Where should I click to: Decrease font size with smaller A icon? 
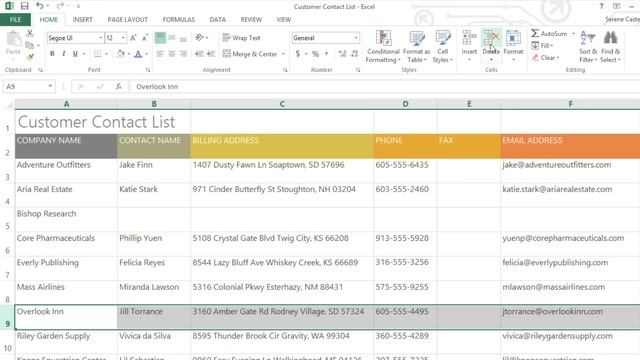145,38
